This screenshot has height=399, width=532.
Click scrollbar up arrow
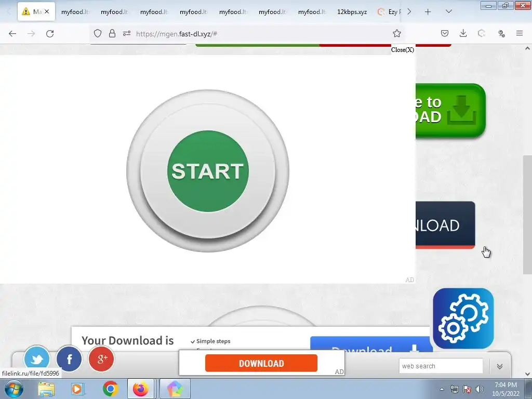point(527,48)
